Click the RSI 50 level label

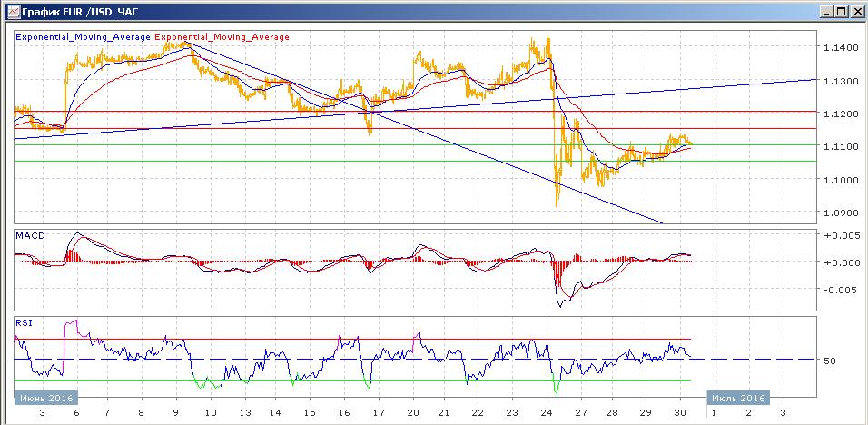coord(830,361)
